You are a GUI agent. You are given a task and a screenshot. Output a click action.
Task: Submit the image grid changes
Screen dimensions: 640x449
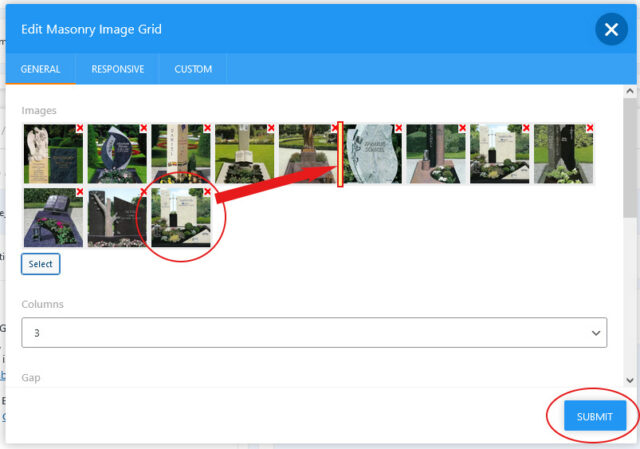point(595,416)
